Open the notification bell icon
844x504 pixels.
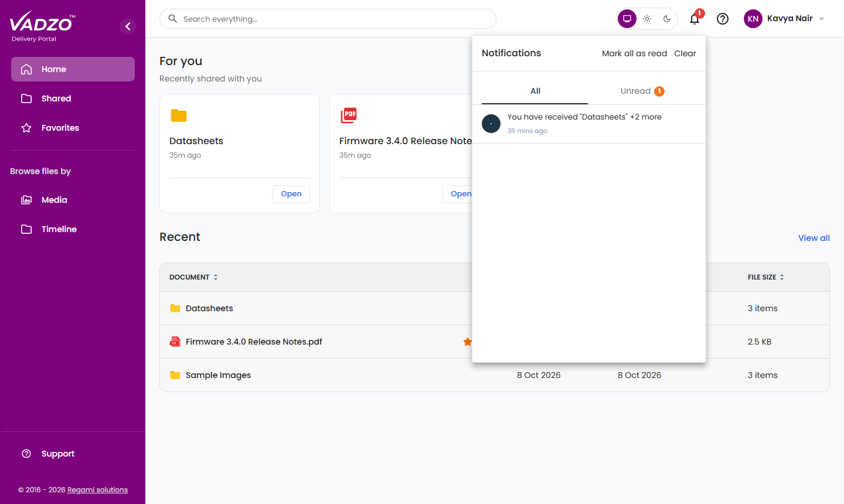click(x=695, y=19)
